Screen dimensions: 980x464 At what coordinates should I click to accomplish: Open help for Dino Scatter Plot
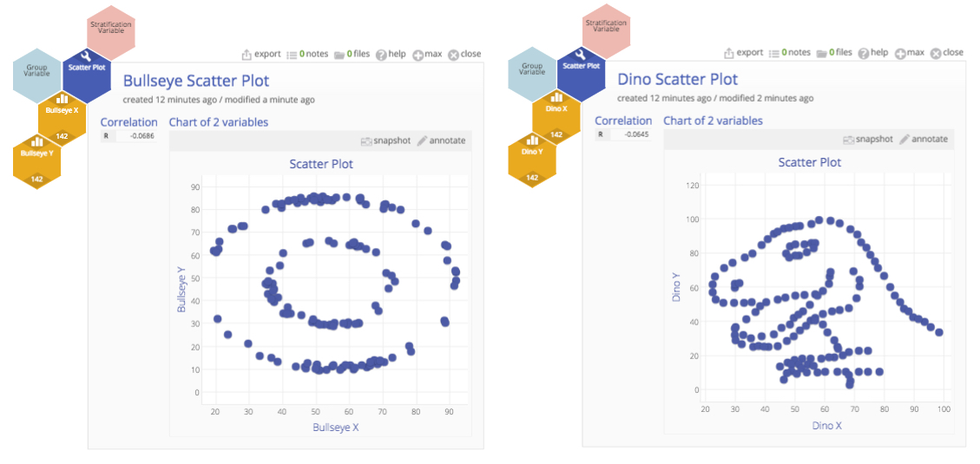[x=873, y=53]
